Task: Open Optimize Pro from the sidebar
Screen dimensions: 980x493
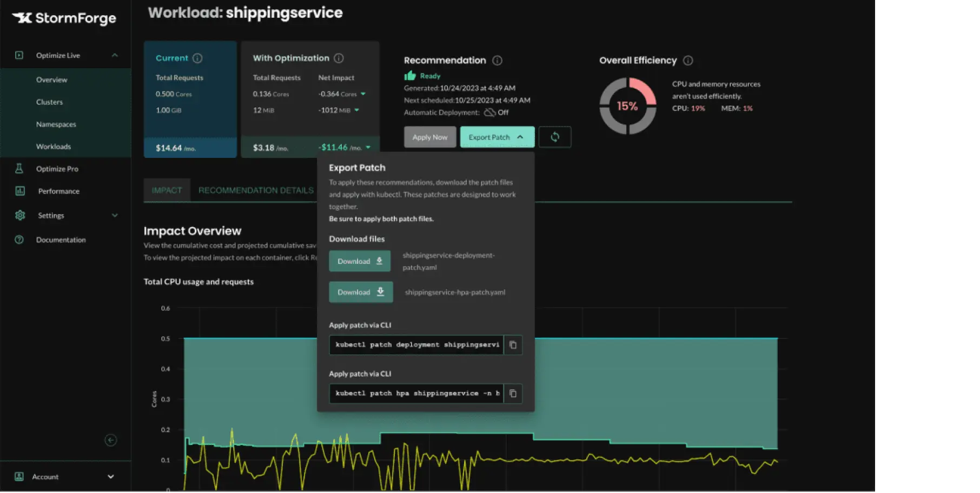Action: click(x=57, y=168)
